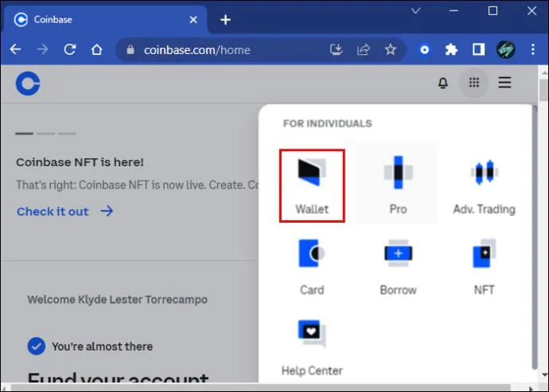Click the share page icon
549x392 pixels.
(364, 50)
